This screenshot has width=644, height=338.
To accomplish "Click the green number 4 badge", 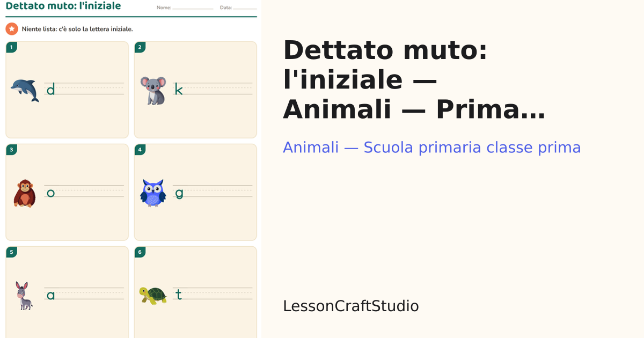I will pyautogui.click(x=140, y=150).
